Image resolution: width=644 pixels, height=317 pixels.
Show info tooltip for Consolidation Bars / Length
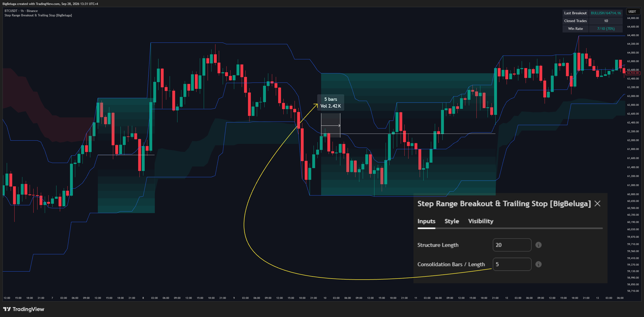click(538, 264)
